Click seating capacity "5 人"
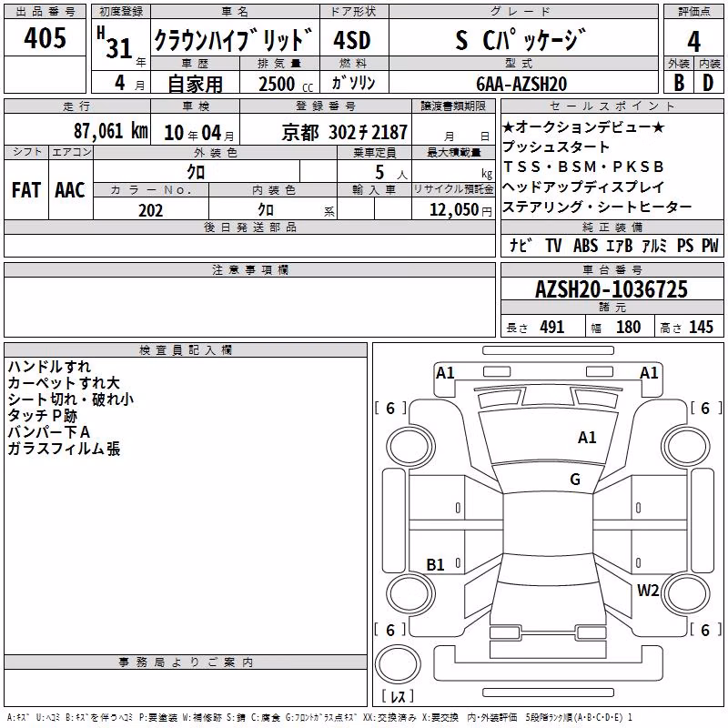The width and height of the screenshot is (728, 728). tap(391, 173)
